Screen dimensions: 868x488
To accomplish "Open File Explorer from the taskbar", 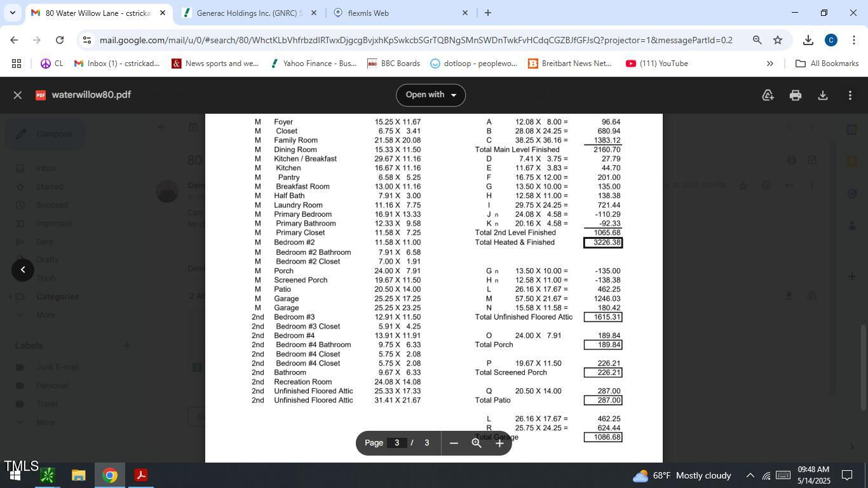I will point(78,475).
